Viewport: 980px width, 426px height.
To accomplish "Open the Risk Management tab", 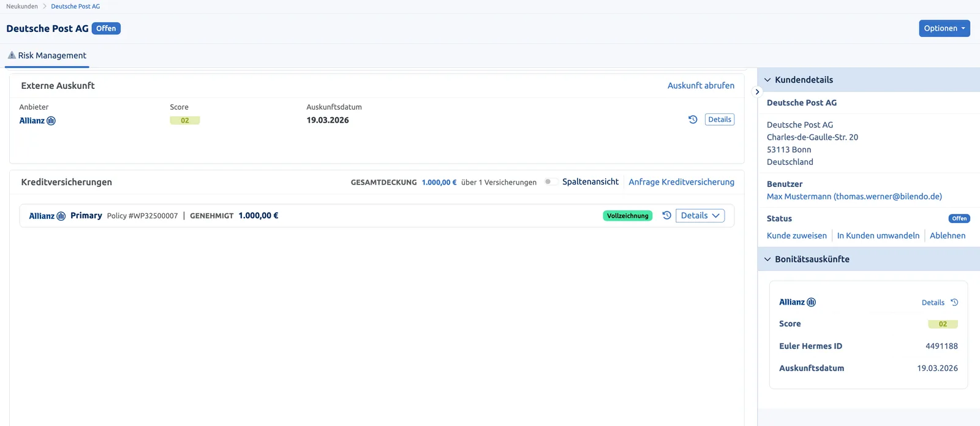I will pyautogui.click(x=47, y=55).
